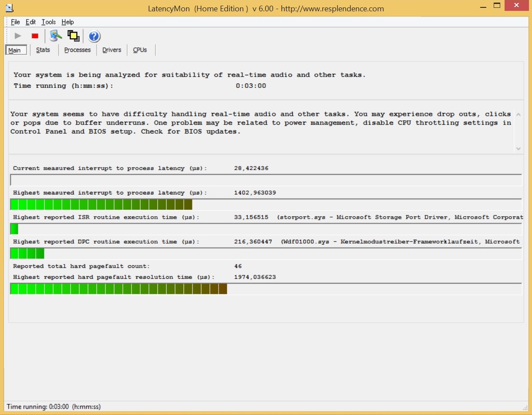The height and width of the screenshot is (415, 532).
Task: Switch to the Processes tab
Action: coord(77,50)
